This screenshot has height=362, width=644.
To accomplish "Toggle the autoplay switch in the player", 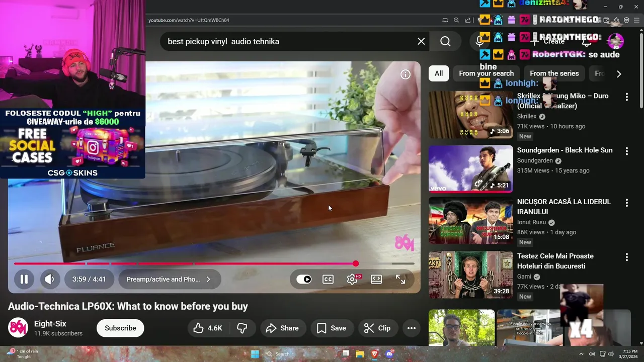I will tap(304, 279).
